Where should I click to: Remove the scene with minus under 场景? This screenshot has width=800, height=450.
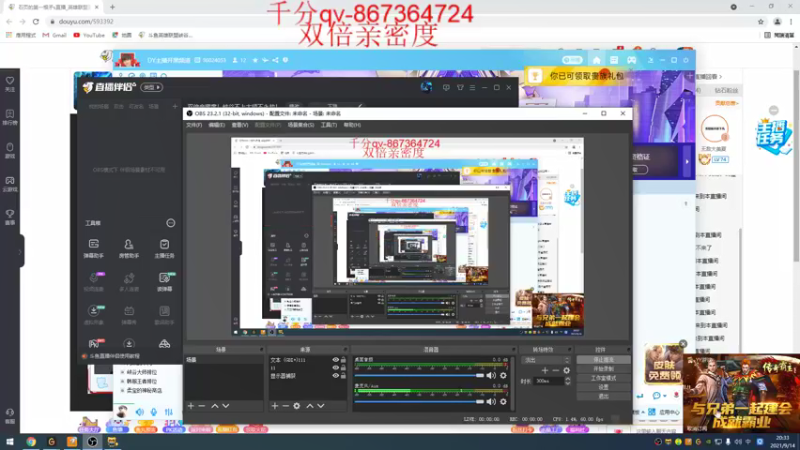pyautogui.click(x=202, y=406)
